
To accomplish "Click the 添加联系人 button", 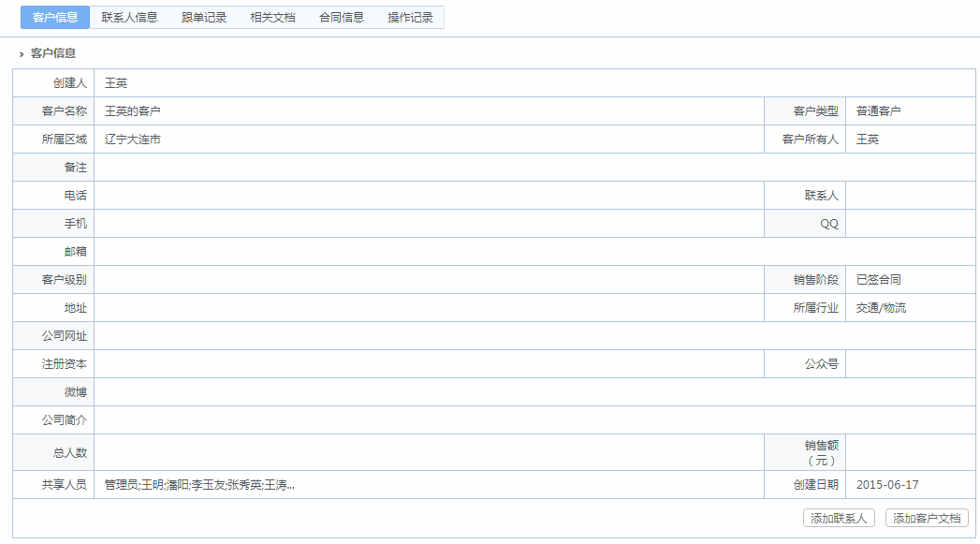I will pyautogui.click(x=840, y=518).
